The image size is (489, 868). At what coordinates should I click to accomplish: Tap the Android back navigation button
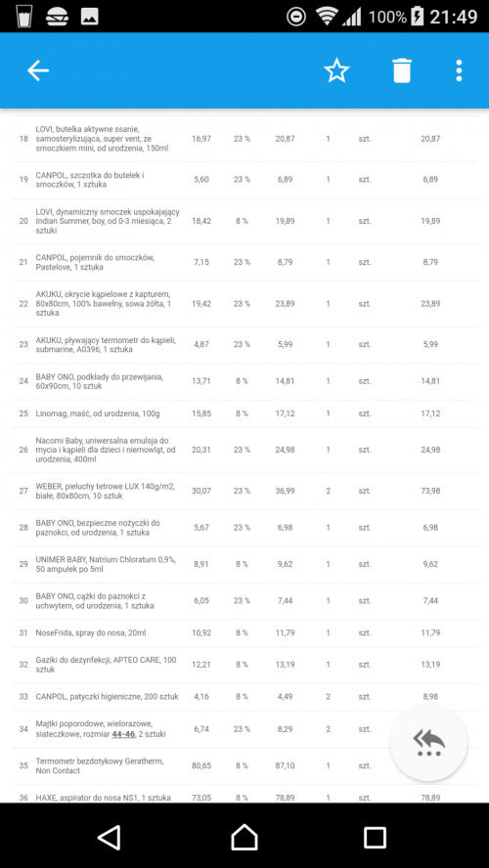click(x=110, y=838)
